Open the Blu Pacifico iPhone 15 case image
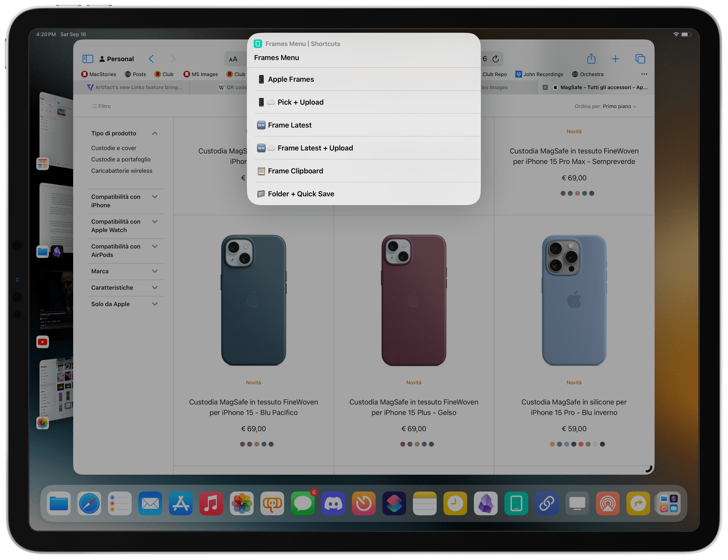Viewport: 728px width, 560px height. [x=253, y=300]
